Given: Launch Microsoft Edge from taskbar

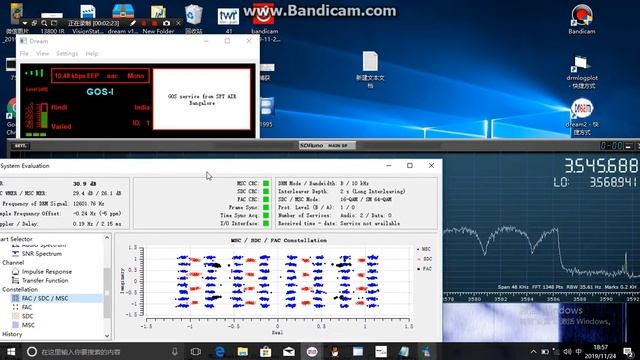Looking at the screenshot, I should [x=220, y=351].
